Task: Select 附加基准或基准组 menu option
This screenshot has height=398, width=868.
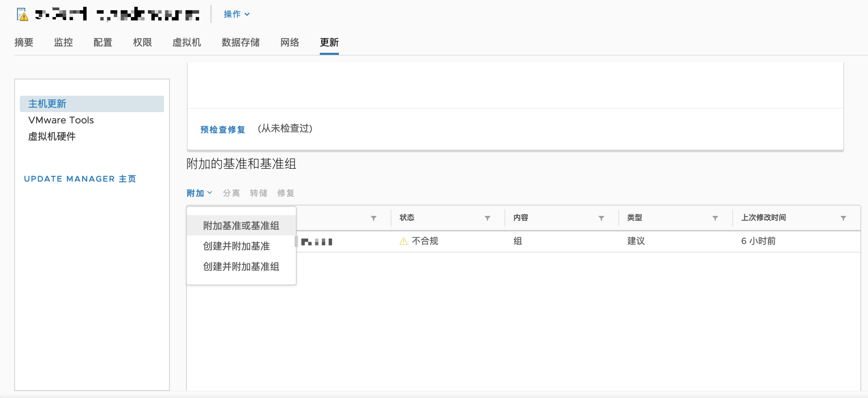Action: coord(241,226)
